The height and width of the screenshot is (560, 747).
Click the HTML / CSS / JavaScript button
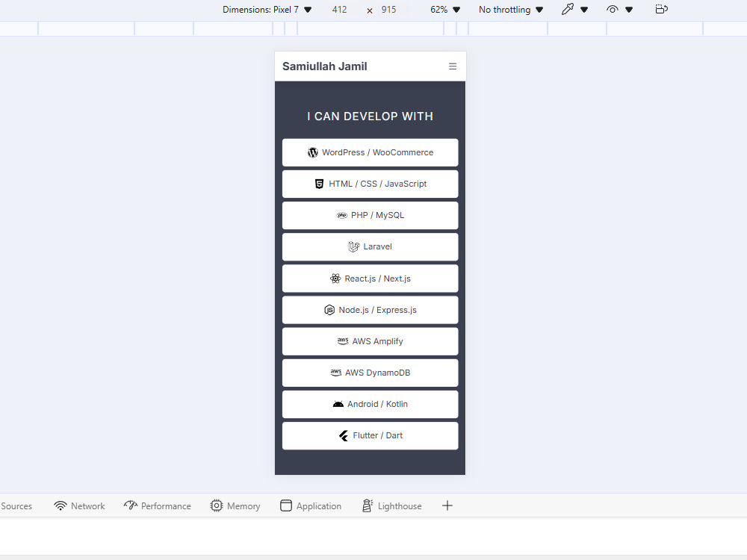click(x=371, y=184)
